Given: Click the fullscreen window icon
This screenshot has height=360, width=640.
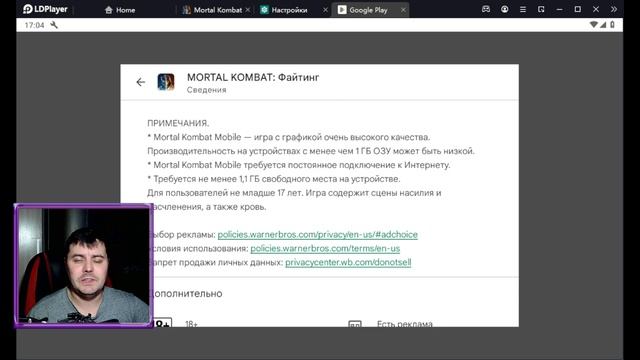Looking at the screenshot, I should point(541,9).
